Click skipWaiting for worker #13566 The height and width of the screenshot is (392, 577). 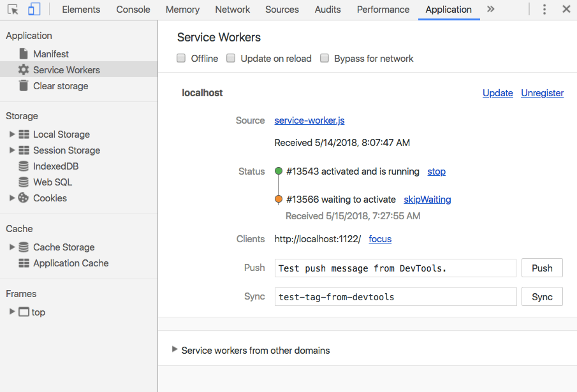427,200
